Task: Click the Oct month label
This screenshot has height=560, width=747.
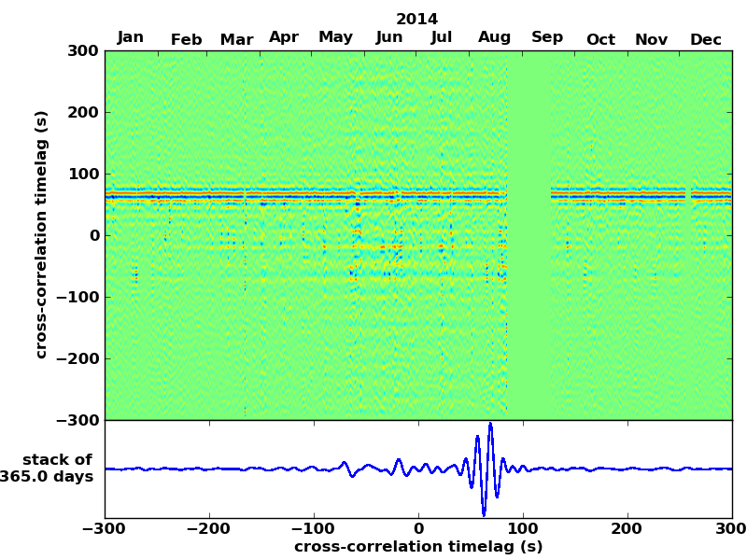Action: click(600, 39)
